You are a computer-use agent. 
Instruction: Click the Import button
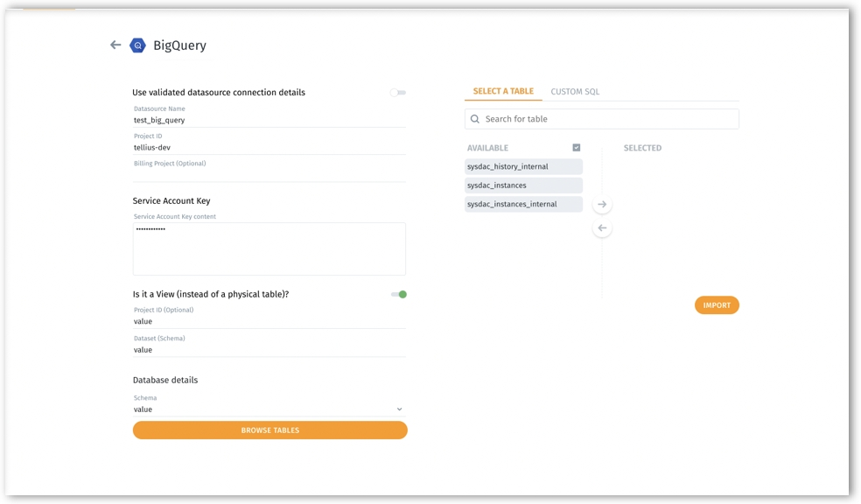tap(717, 305)
